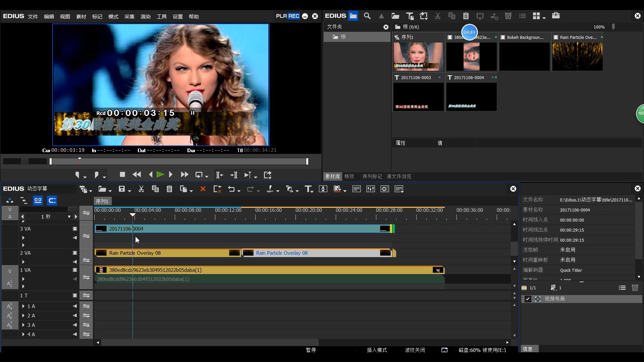Open the 渲染 menu

coord(146,16)
